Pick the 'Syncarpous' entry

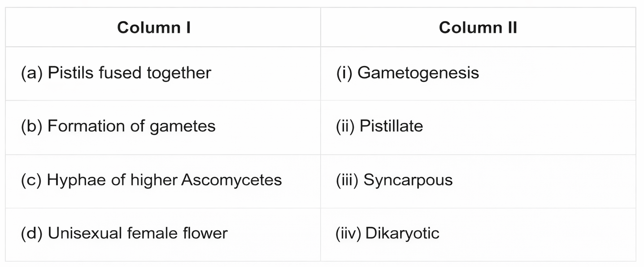408,180
